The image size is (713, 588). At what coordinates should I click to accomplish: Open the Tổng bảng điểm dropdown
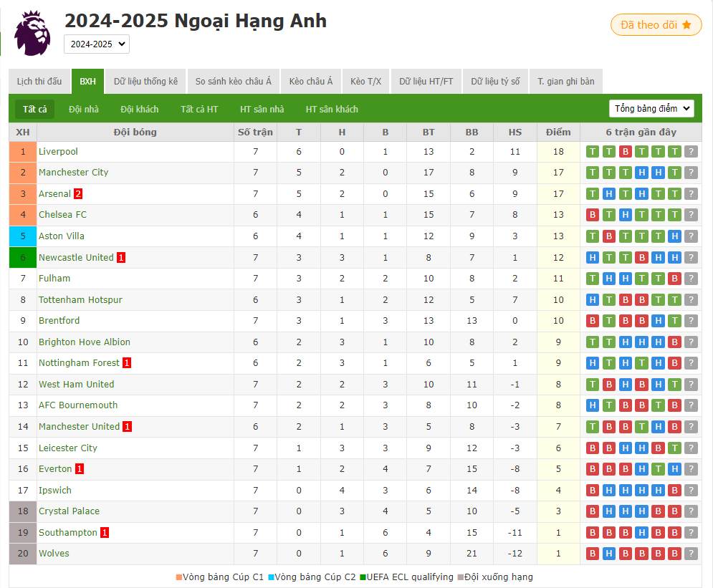[x=651, y=109]
